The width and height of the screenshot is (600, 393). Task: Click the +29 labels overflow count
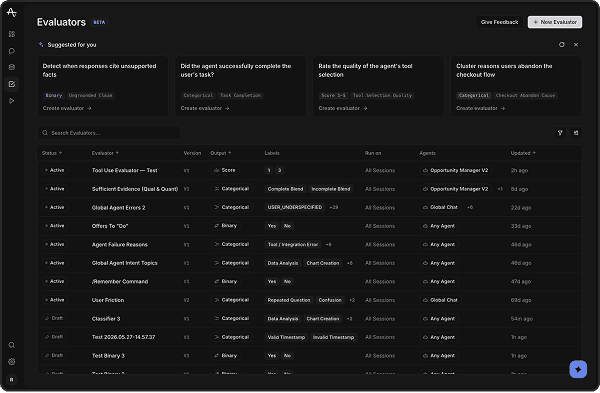click(333, 207)
